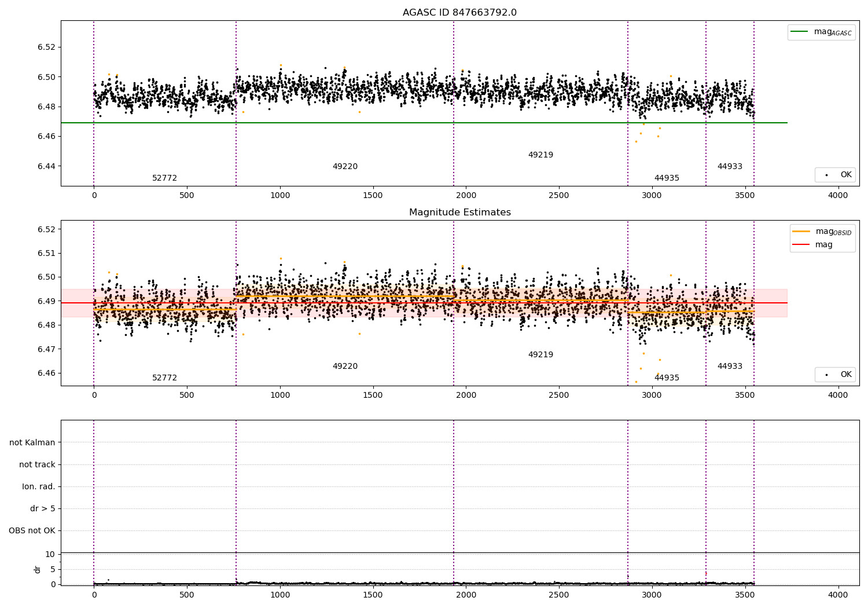Click obsid label 49219 in Magnitude Estimates plot
This screenshot has width=868, height=608.
(x=540, y=355)
